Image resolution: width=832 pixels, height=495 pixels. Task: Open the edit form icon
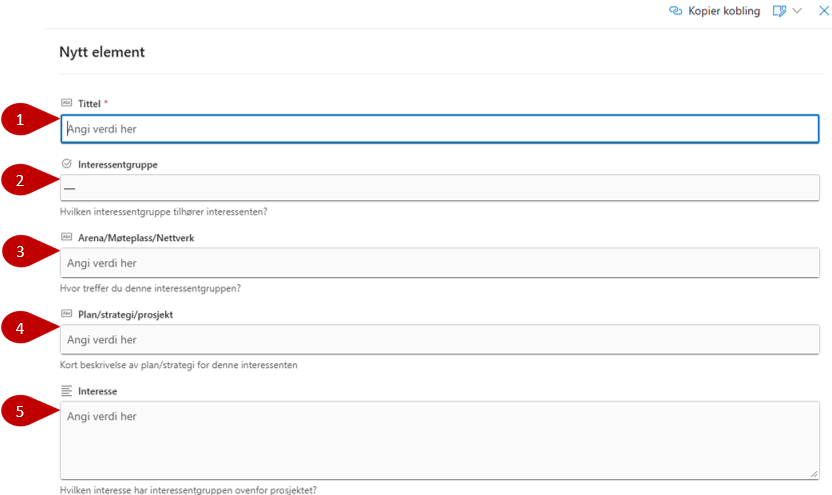778,11
